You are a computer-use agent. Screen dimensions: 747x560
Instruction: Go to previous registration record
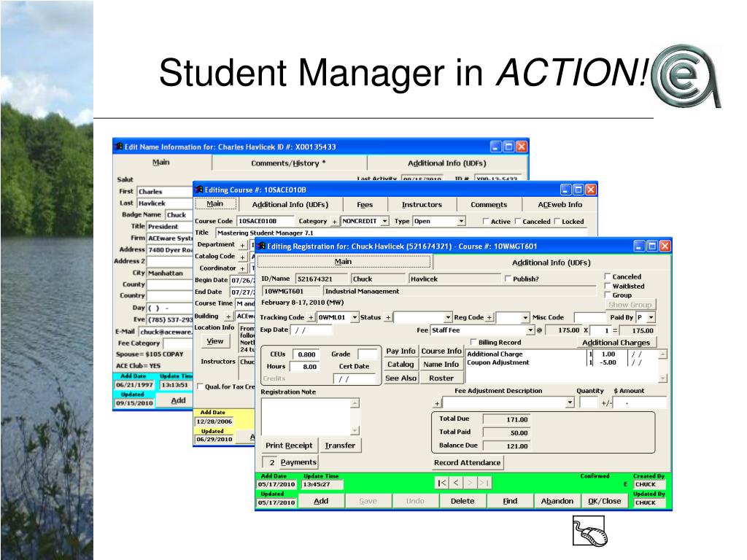click(456, 483)
